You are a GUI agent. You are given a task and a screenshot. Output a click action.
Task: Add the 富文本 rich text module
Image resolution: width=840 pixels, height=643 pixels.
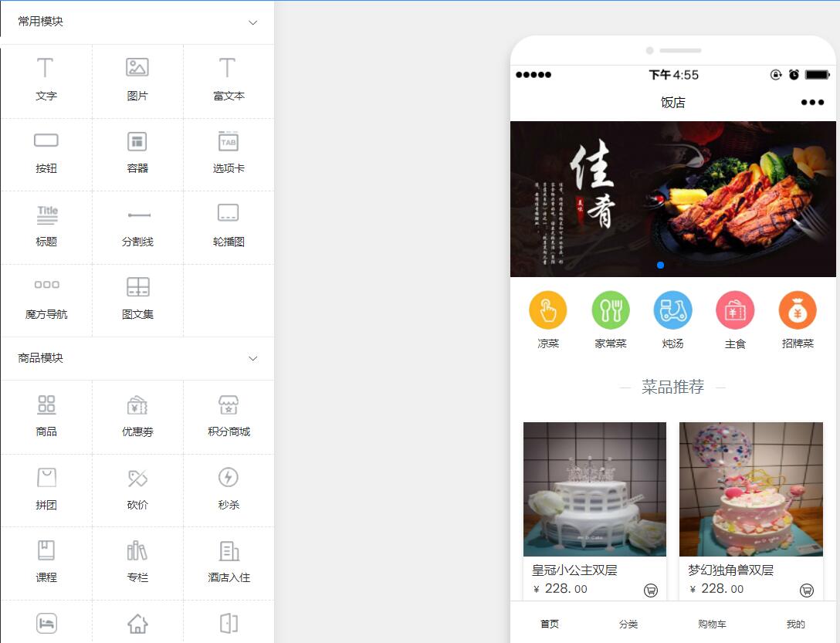(x=229, y=80)
